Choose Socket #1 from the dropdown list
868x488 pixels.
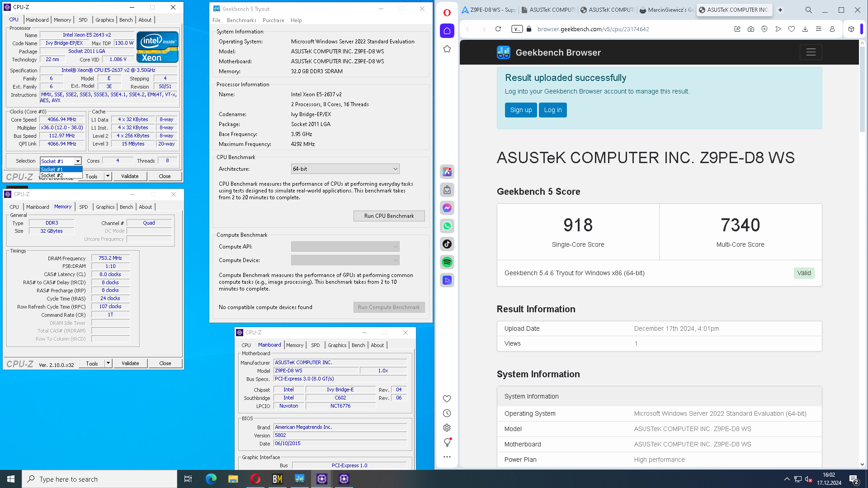61,169
